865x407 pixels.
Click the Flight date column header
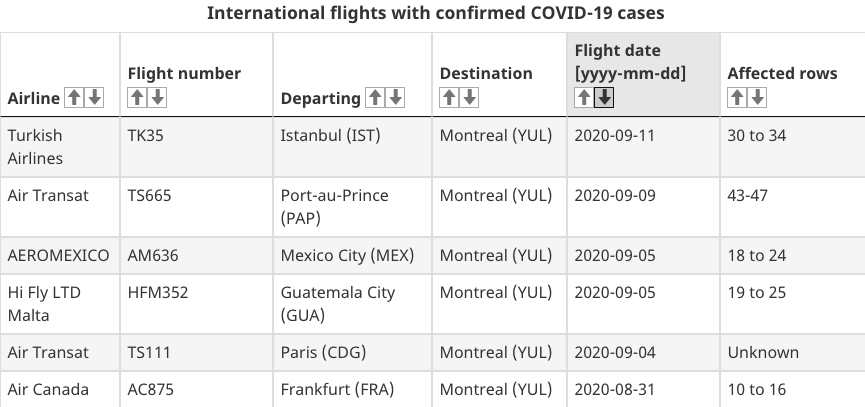click(643, 74)
